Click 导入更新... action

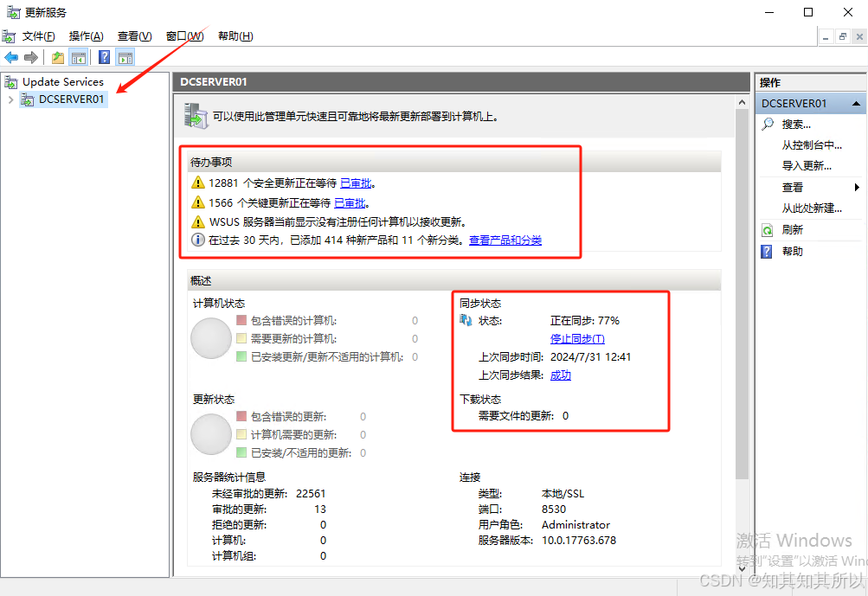[x=807, y=165]
